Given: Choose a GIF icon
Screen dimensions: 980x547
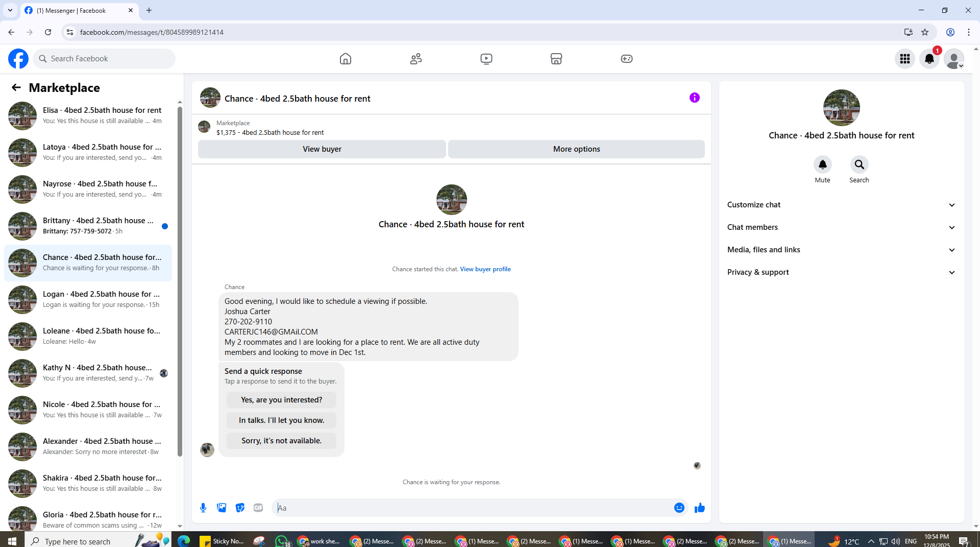Looking at the screenshot, I should click(x=258, y=508).
